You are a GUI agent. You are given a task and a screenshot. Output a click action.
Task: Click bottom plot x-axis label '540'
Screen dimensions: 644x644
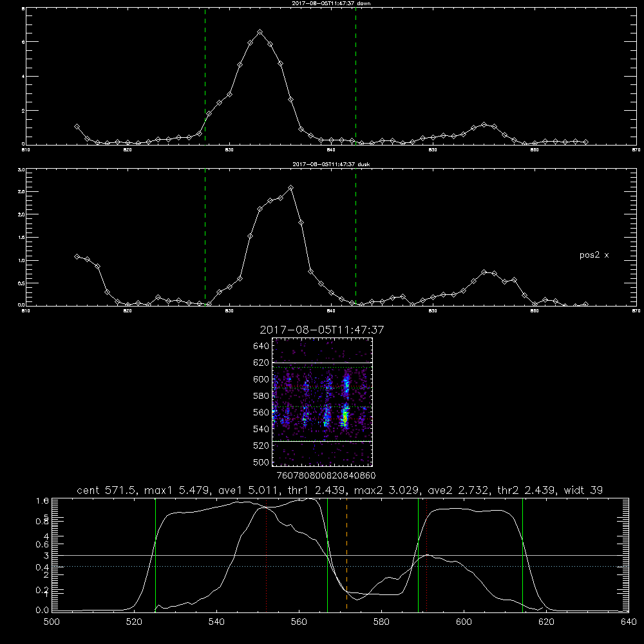click(x=216, y=622)
